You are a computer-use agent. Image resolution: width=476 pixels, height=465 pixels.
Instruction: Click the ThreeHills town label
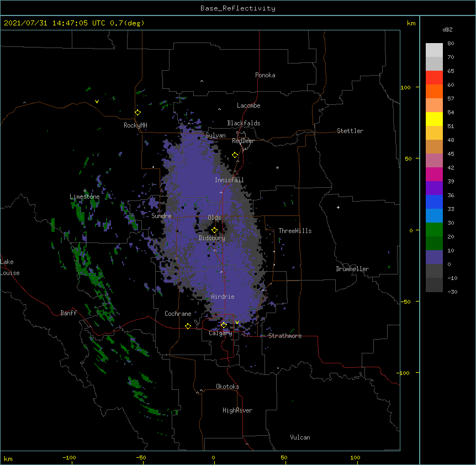click(295, 231)
